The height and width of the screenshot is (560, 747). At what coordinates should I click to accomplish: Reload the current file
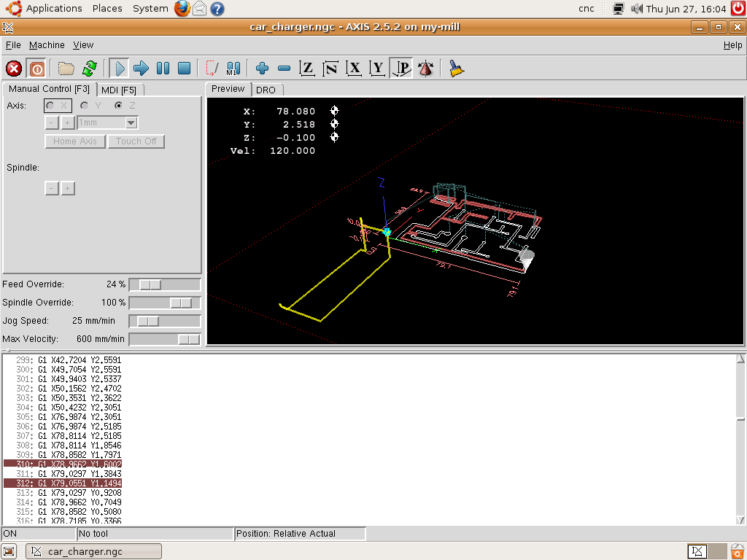point(90,69)
